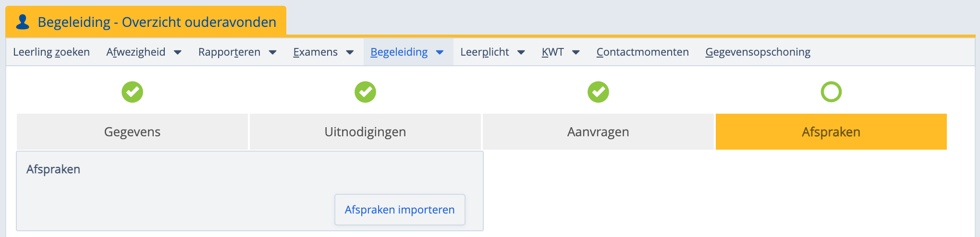The width and height of the screenshot is (980, 237).
Task: Expand the Afwezigheid dropdown arrow
Action: [178, 52]
